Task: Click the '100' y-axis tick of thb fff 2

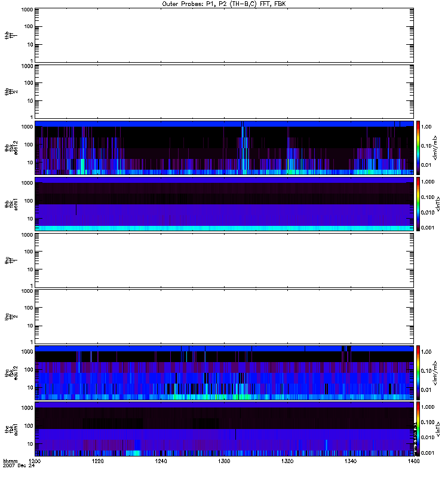Action: [x=29, y=83]
